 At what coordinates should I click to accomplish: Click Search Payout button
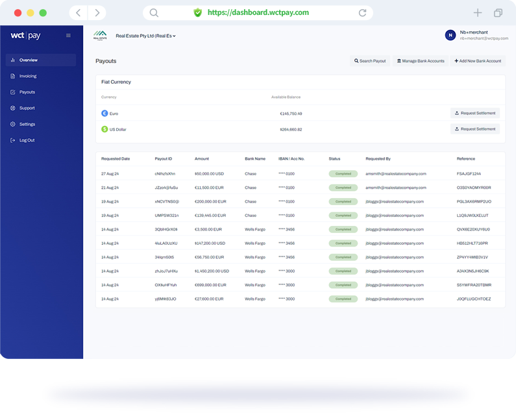pyautogui.click(x=370, y=61)
